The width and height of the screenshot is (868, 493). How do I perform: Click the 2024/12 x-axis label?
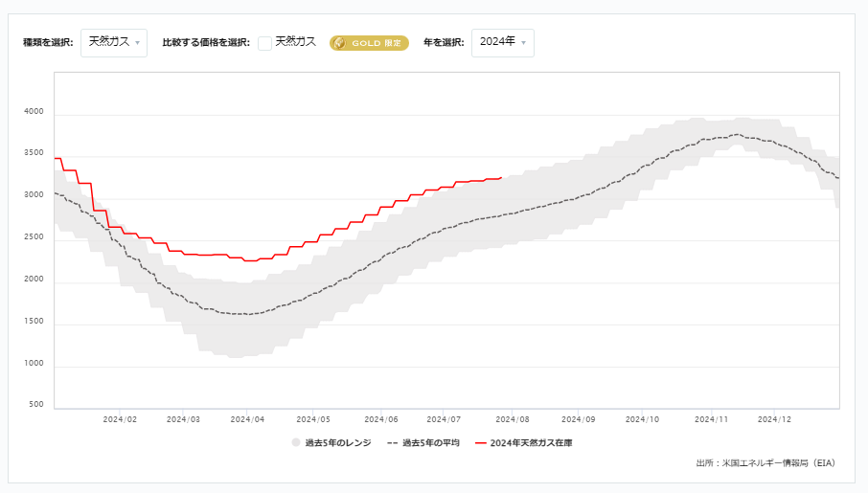(x=774, y=419)
